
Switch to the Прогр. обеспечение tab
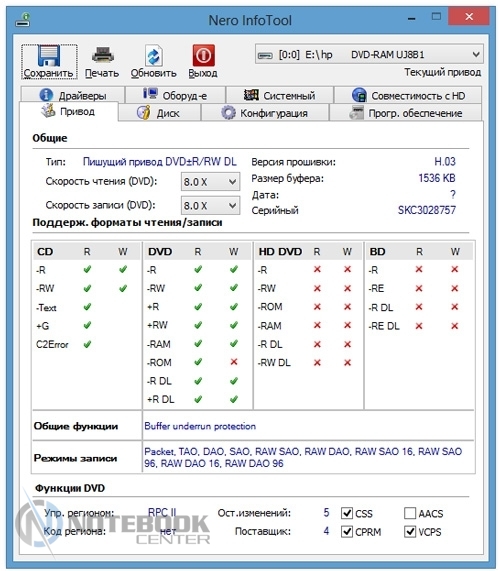click(x=405, y=113)
